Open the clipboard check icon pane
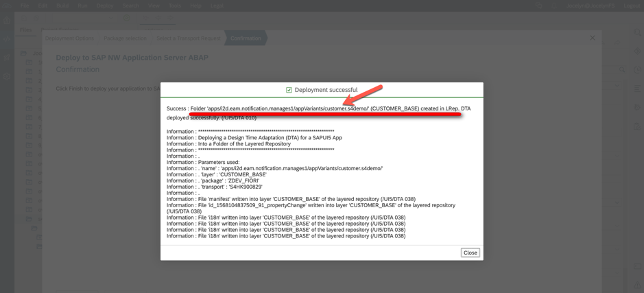The image size is (644, 293). (x=637, y=126)
